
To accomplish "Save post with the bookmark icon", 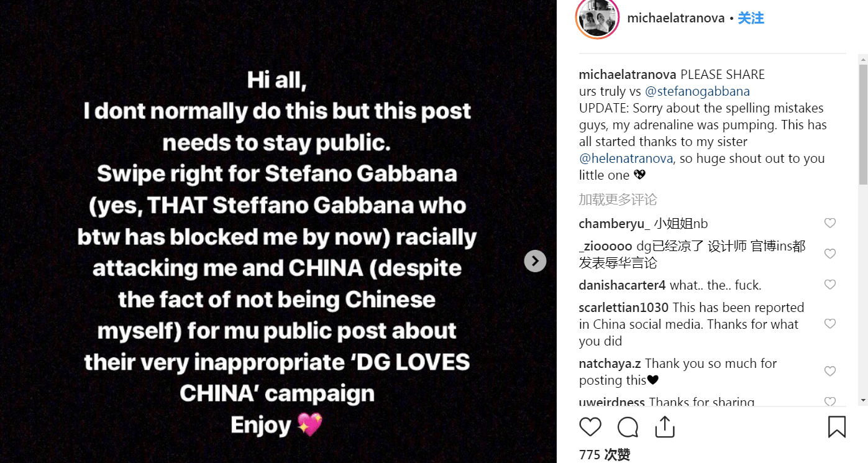I will pos(836,427).
